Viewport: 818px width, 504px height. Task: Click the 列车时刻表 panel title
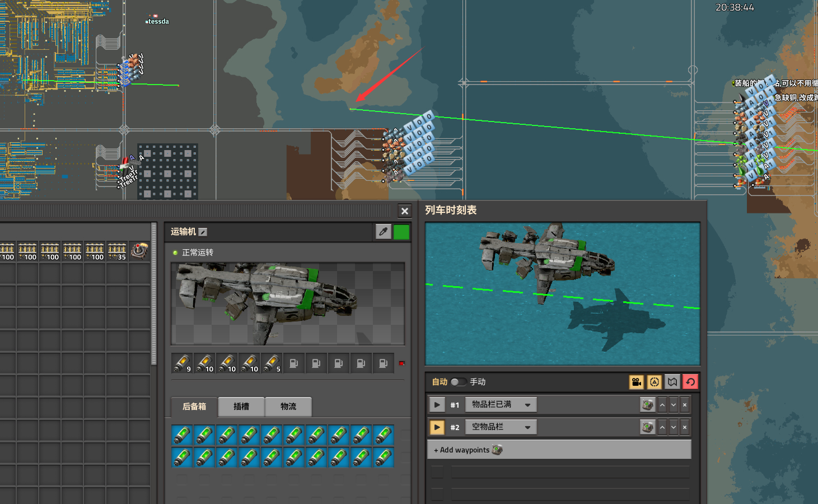451,210
